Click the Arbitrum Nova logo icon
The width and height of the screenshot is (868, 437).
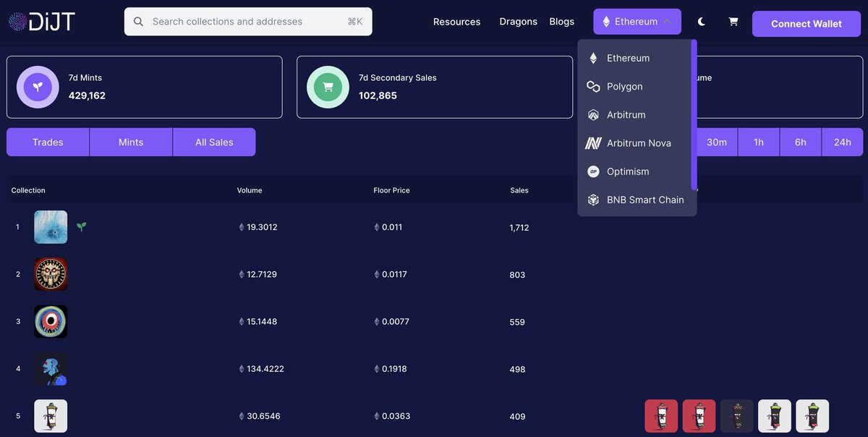593,143
